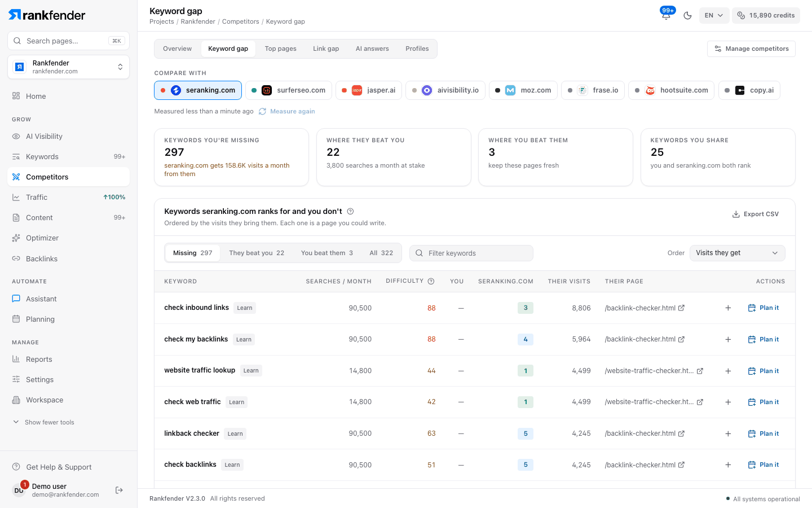Show They beat you 22 filter

tap(257, 253)
